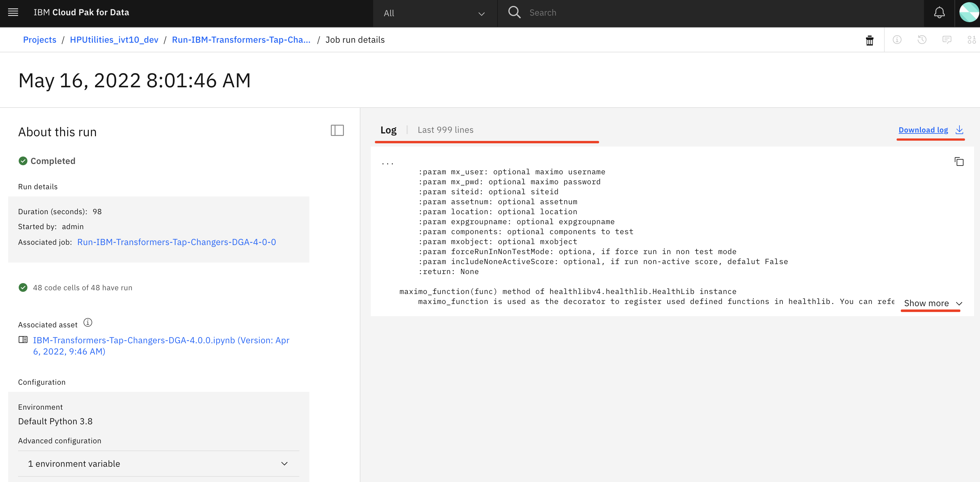The width and height of the screenshot is (980, 482).
Task: Open the user avatar profile menu
Action: click(969, 12)
